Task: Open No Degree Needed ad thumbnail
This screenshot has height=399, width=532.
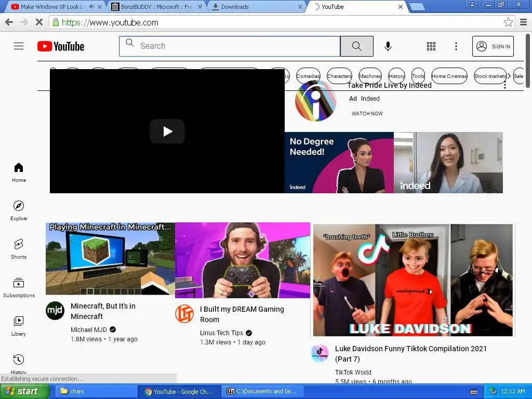Action: pos(339,163)
